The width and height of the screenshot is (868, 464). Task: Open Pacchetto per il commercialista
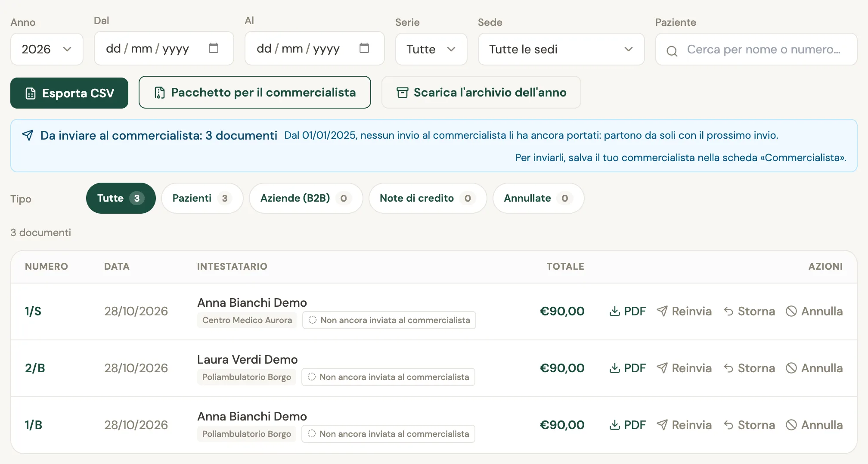pyautogui.click(x=255, y=92)
